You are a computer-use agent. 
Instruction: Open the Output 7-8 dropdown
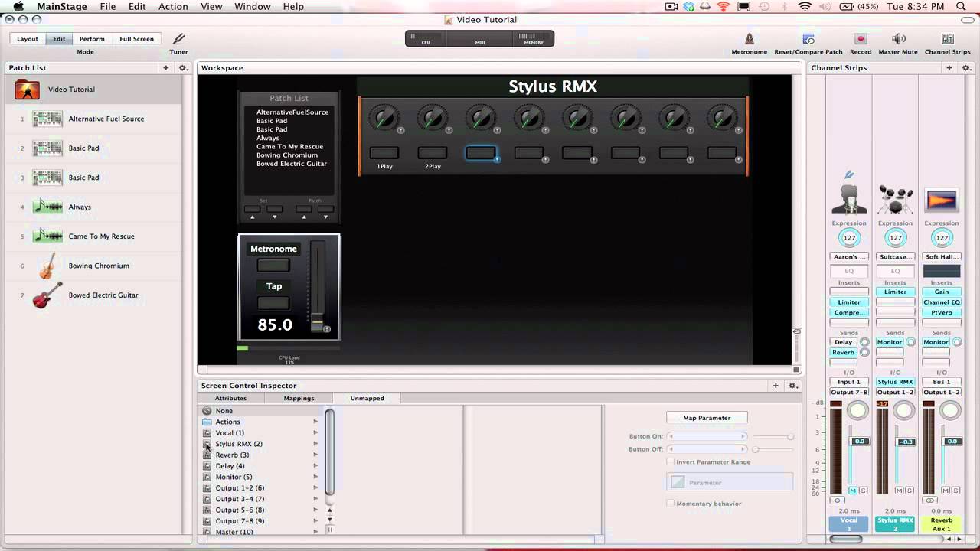[x=849, y=393]
